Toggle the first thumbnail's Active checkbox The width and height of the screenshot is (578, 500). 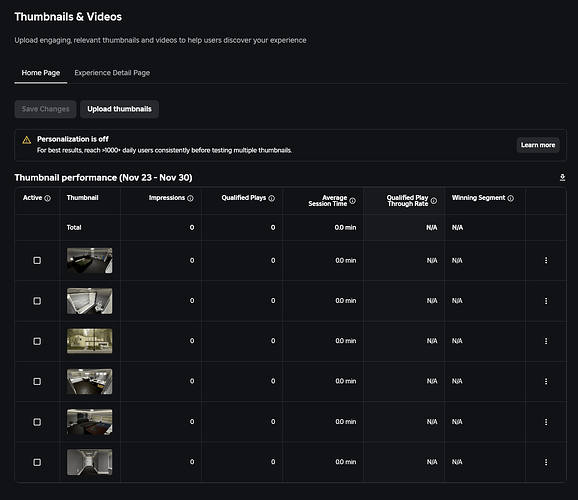point(37,260)
